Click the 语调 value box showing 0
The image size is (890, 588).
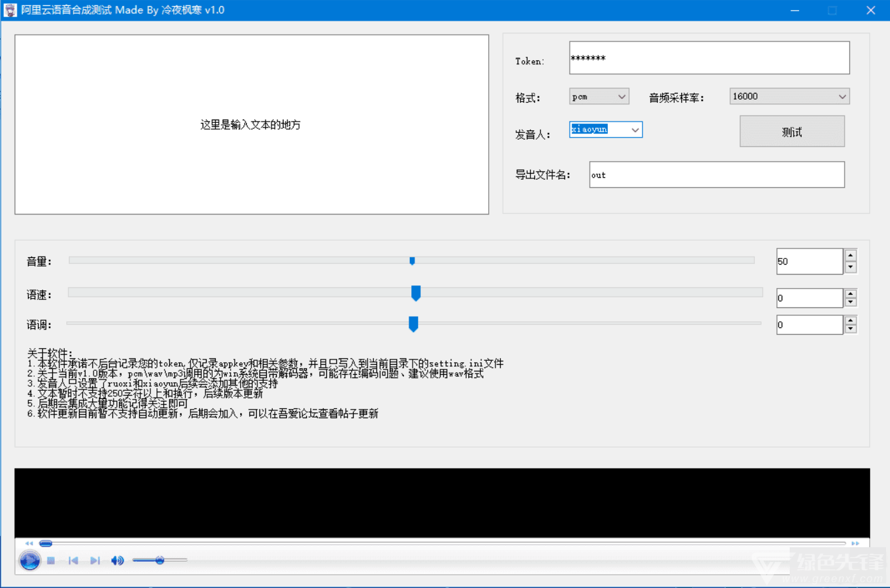[809, 325]
